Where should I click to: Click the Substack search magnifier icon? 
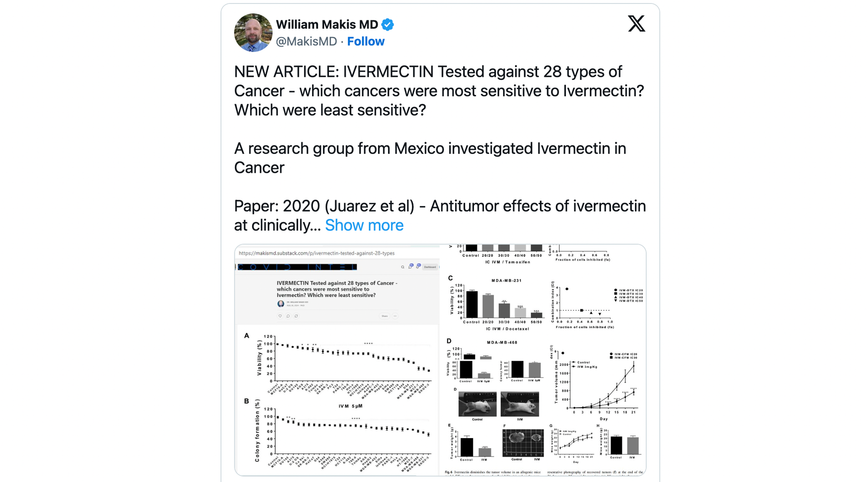[x=403, y=267]
